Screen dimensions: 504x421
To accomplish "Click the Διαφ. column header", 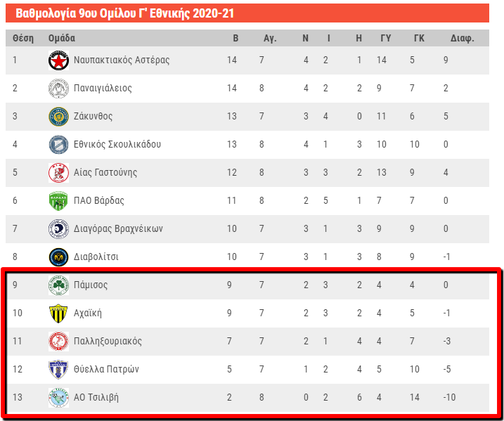I will 462,39.
